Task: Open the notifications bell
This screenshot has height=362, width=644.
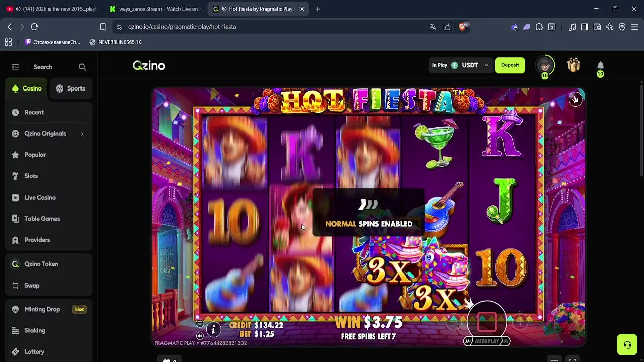Action: [600, 66]
